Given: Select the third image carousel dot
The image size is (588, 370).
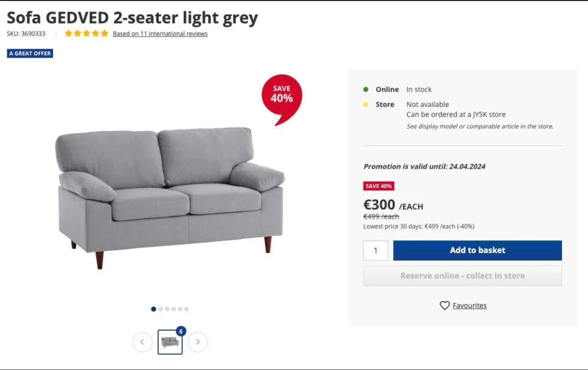Looking at the screenshot, I should [167, 309].
